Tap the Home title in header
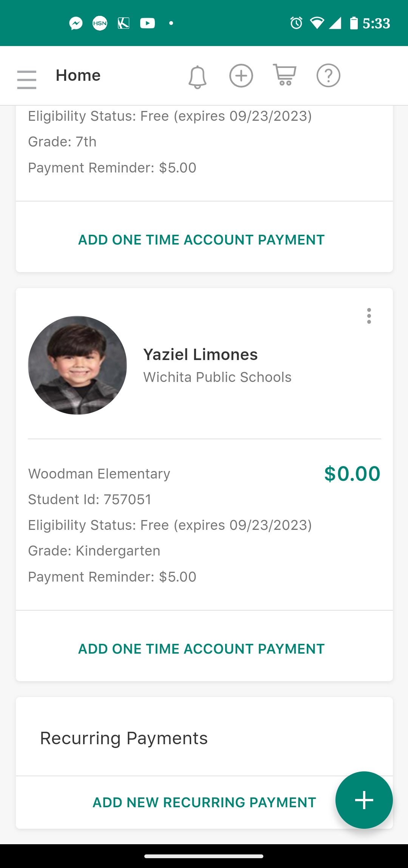This screenshot has height=868, width=408. click(x=78, y=75)
